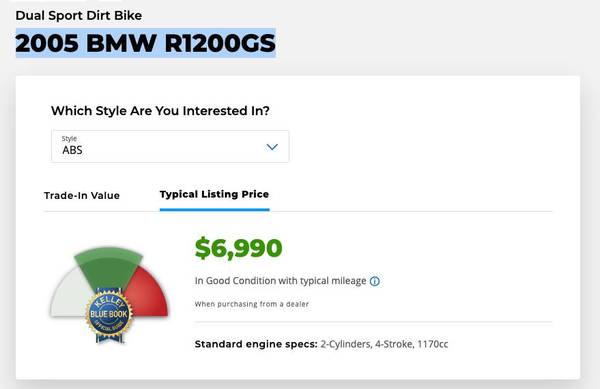The width and height of the screenshot is (600, 389).
Task: Select the Typical Listing Price tab
Action: (x=214, y=194)
